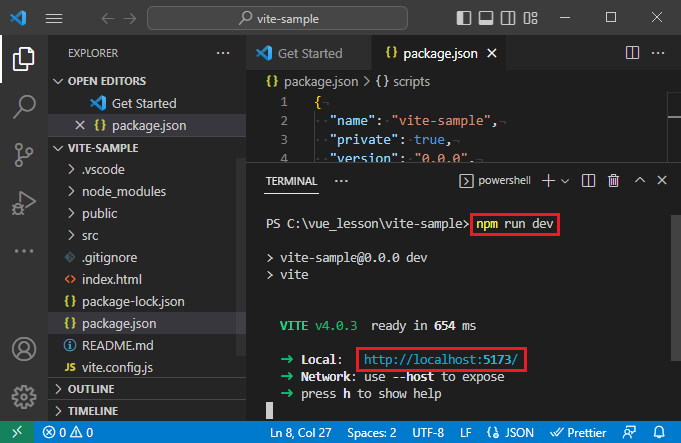The height and width of the screenshot is (443, 681).
Task: Open the feedback icon in status bar
Action: click(x=629, y=432)
